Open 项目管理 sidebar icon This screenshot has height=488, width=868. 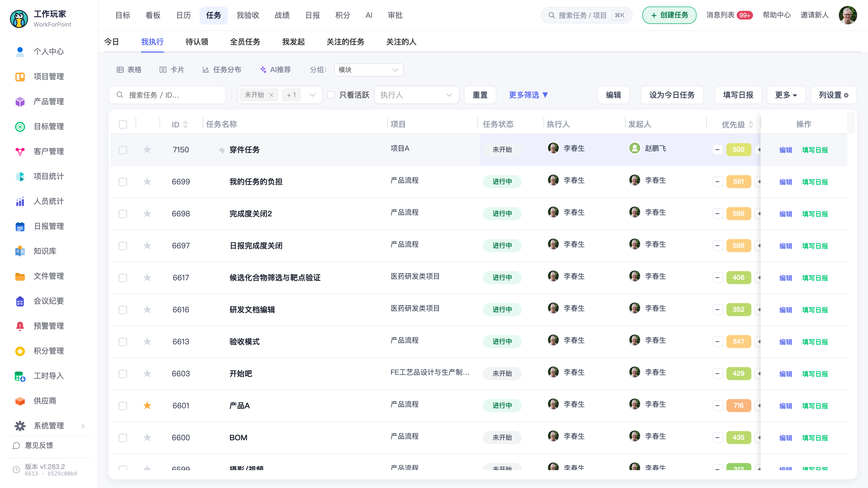20,76
